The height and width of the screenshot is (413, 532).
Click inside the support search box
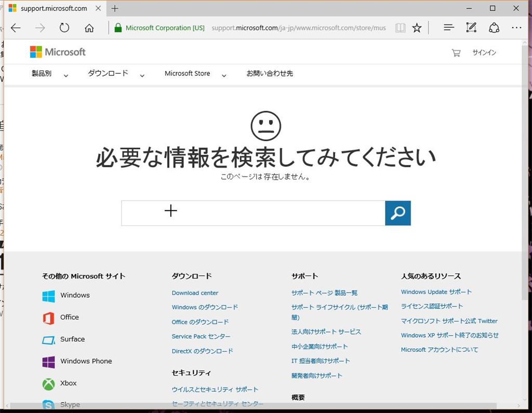pos(253,213)
